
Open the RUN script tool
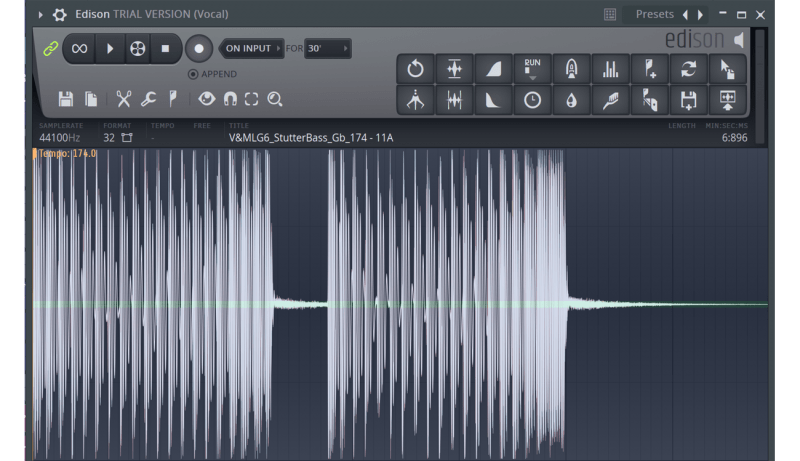(532, 69)
